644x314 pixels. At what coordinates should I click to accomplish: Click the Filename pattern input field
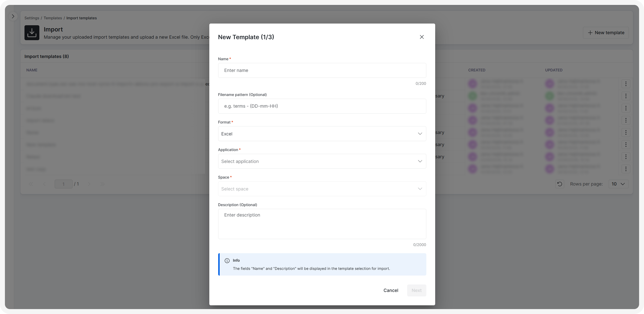coord(322,106)
